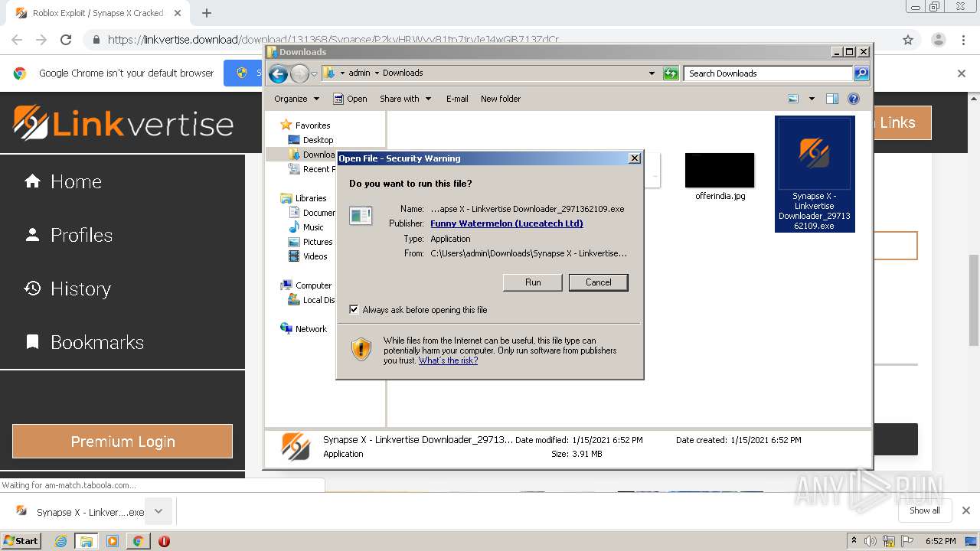This screenshot has height=551, width=980.
Task: Open a new Chrome tab
Action: click(206, 13)
